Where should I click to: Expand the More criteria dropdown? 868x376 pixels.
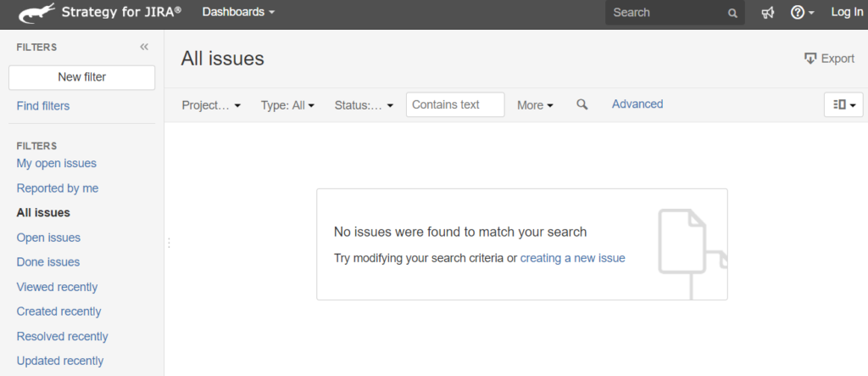(535, 105)
